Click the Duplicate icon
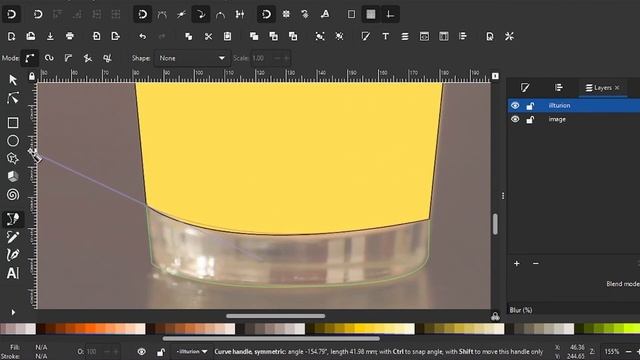 pos(254,36)
